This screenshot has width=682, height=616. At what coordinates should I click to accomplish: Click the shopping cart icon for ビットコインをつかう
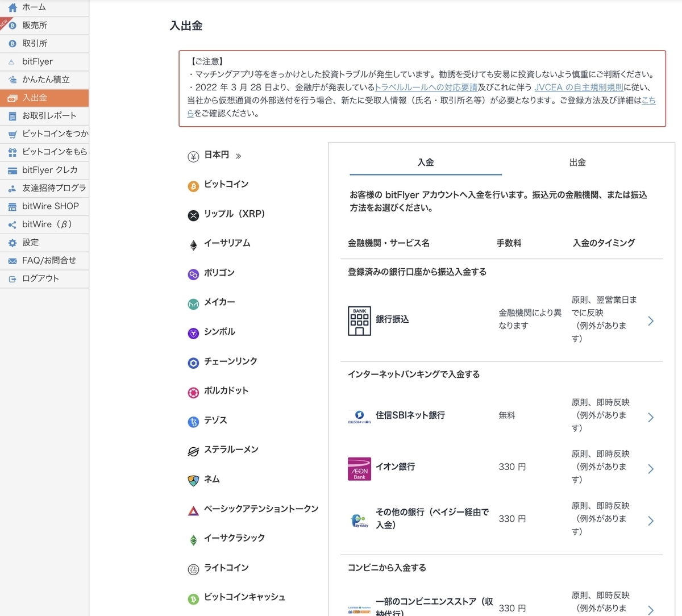12,134
